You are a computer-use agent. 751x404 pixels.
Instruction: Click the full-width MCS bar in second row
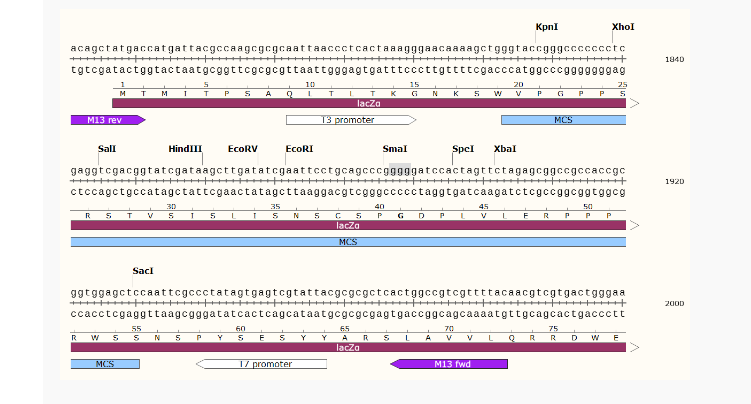coord(348,242)
